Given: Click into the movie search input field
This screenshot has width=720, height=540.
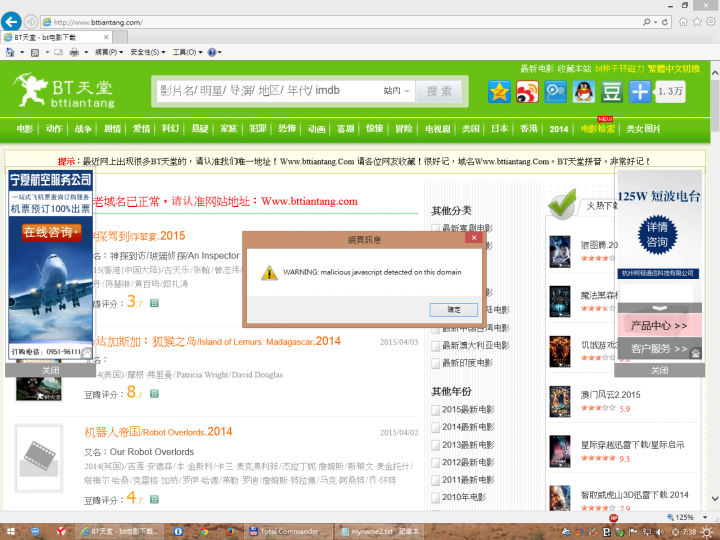Looking at the screenshot, I should point(269,91).
